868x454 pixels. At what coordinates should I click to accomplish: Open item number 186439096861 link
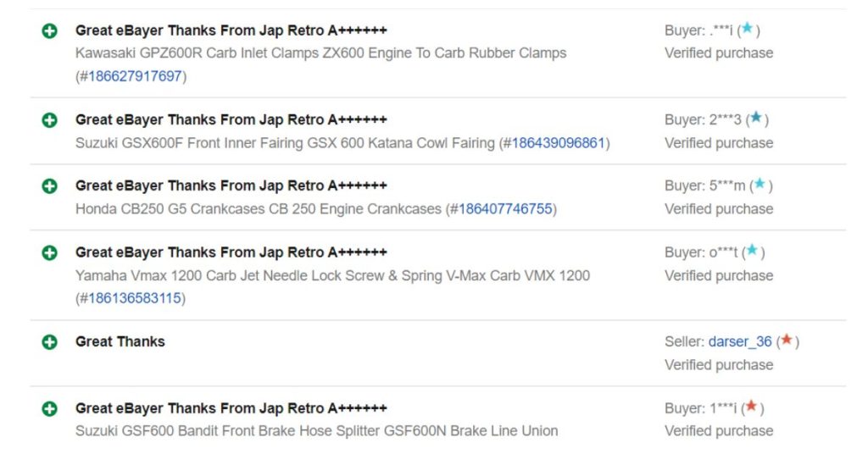click(558, 143)
